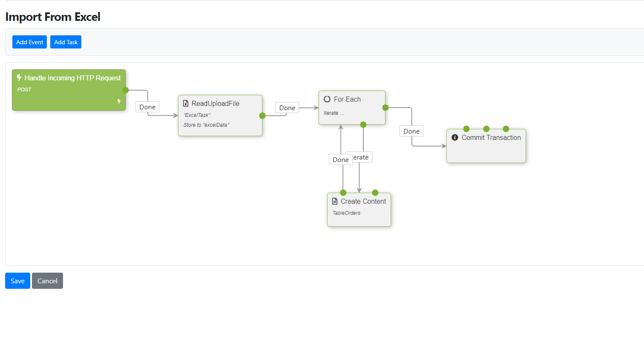Select the Excel file icon in ReadUploadFile node

[186, 103]
